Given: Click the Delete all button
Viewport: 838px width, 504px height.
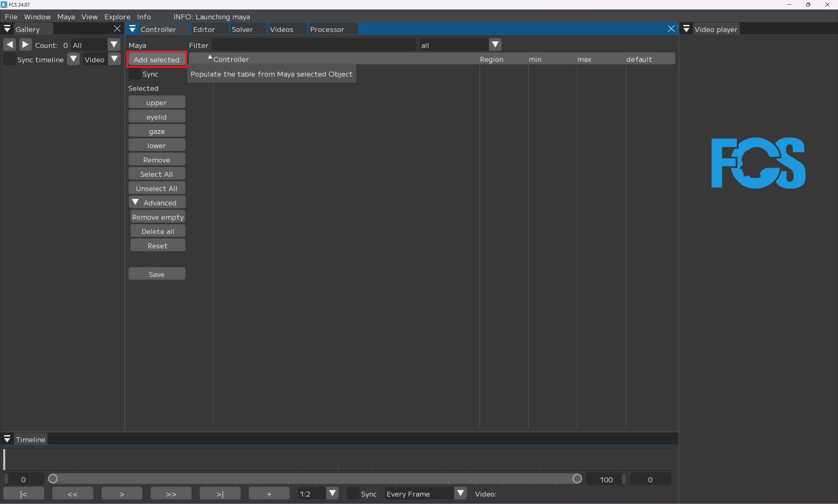Looking at the screenshot, I should [158, 231].
